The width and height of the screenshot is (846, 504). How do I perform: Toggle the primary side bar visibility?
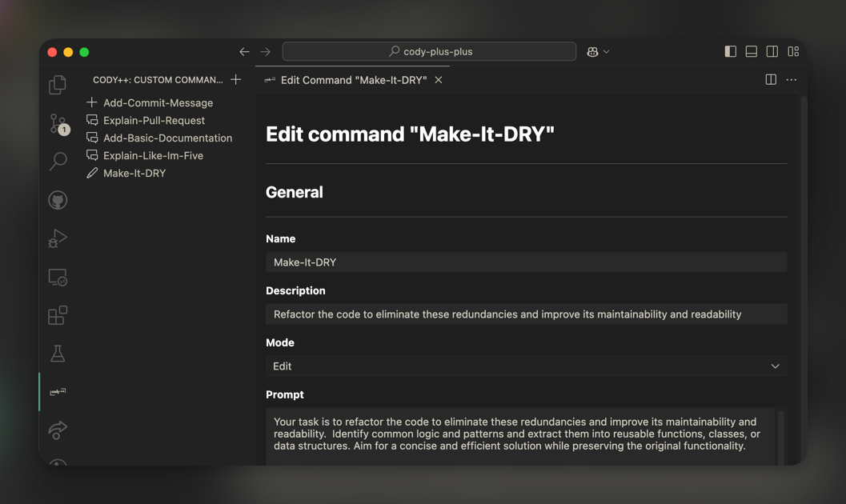coord(730,51)
